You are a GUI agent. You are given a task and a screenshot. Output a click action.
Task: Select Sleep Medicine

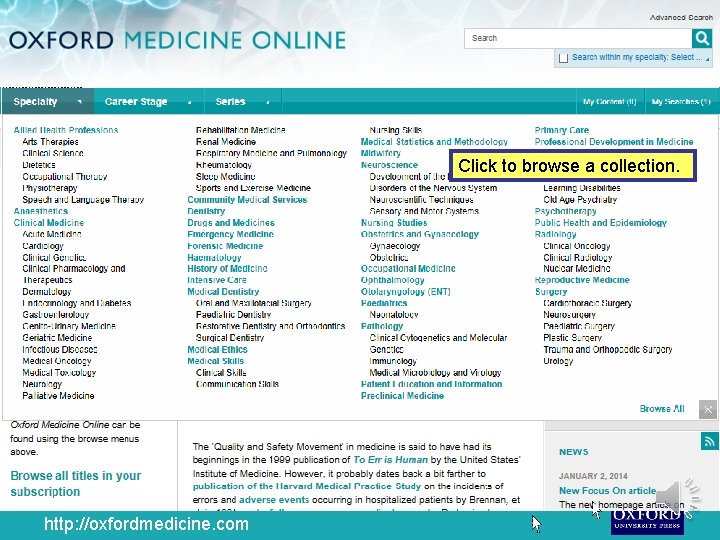coord(225,176)
